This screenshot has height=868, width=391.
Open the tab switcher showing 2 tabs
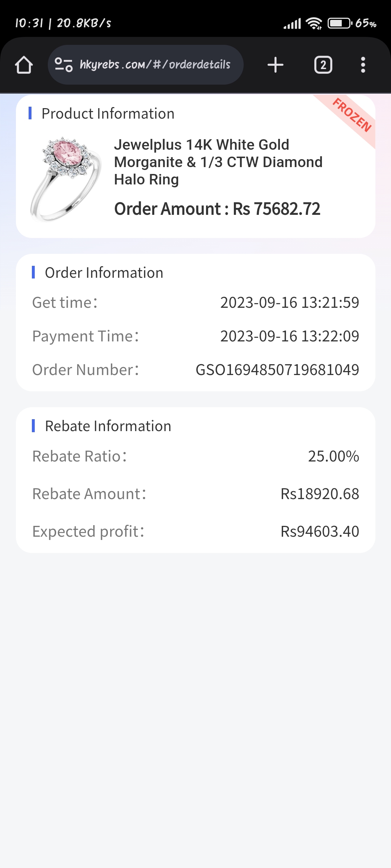(x=323, y=65)
